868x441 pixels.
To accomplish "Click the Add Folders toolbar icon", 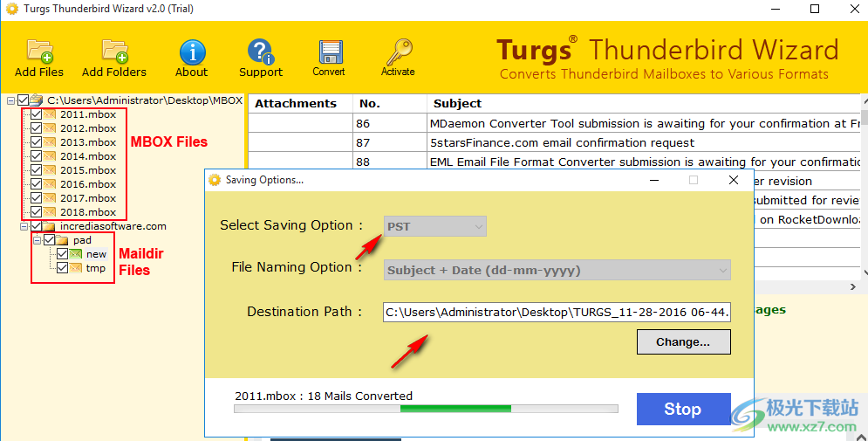I will click(x=114, y=51).
